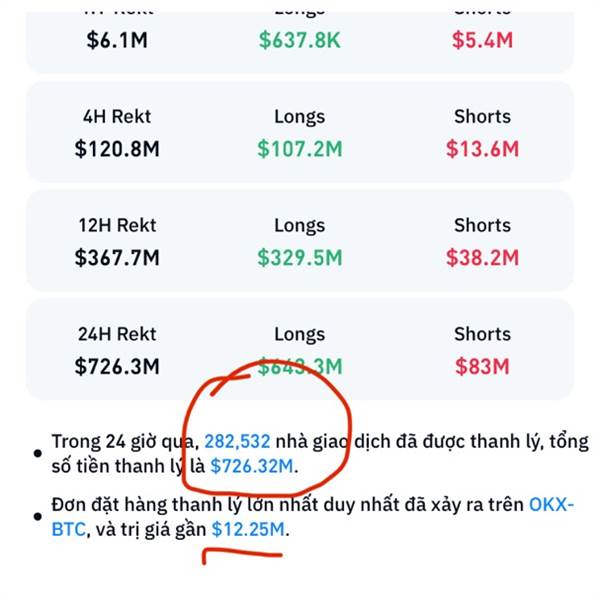Tap the 12H Rekt label
Viewport: 600px width, 600px height.
[117, 225]
